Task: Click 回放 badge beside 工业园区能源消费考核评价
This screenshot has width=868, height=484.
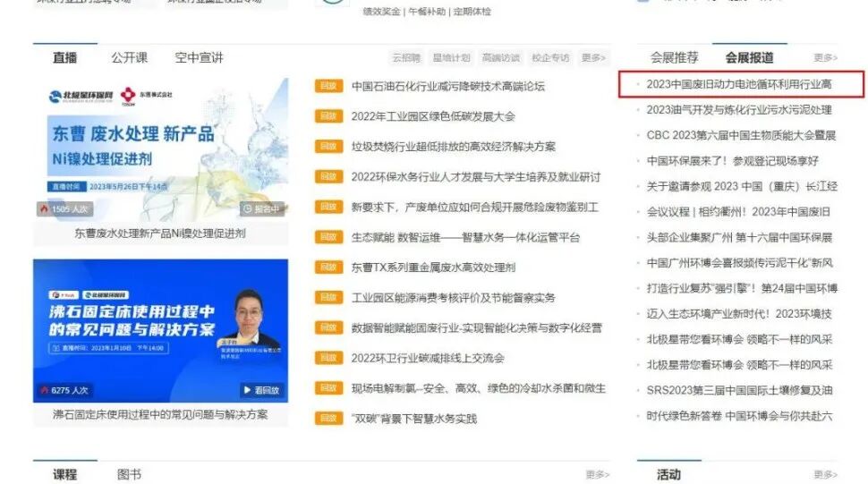Action: point(328,298)
